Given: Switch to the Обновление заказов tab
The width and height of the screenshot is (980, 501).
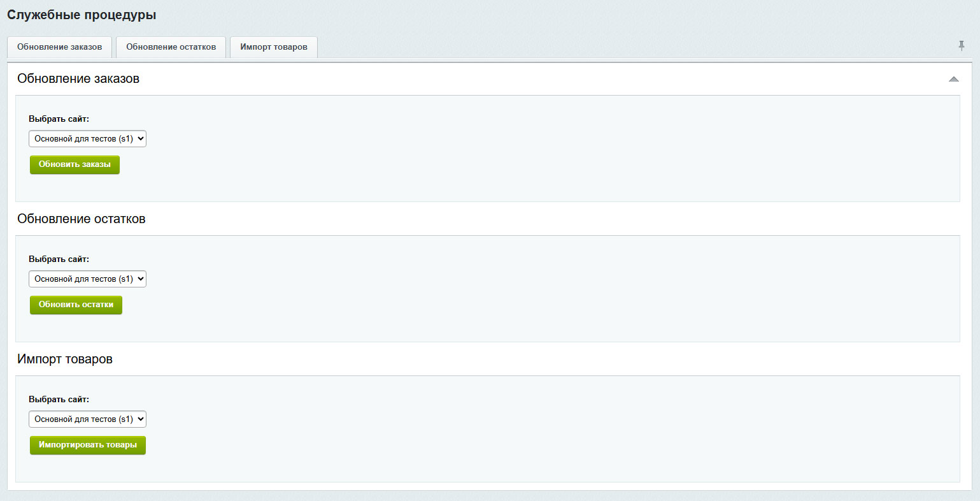Looking at the screenshot, I should pos(59,47).
